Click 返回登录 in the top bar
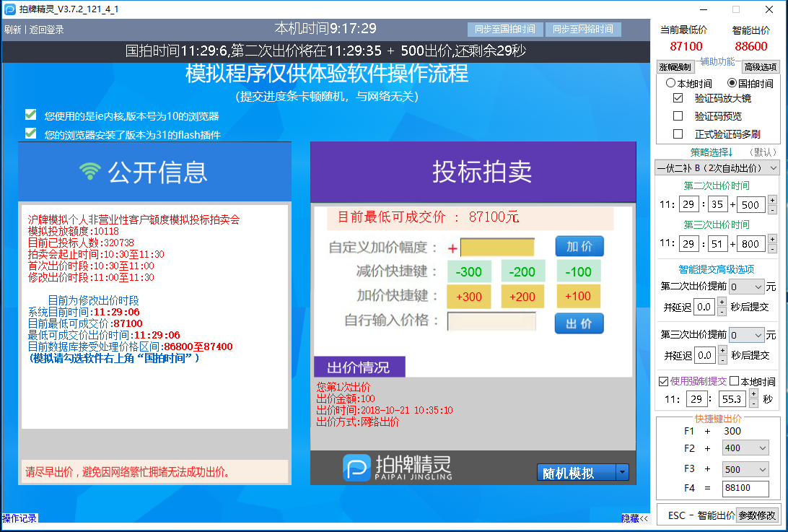 pyautogui.click(x=46, y=30)
